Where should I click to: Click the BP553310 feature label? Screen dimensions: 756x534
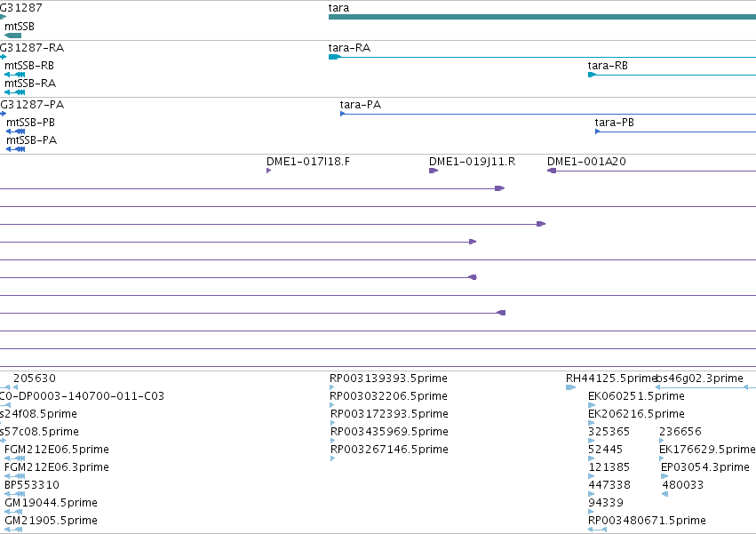click(32, 485)
